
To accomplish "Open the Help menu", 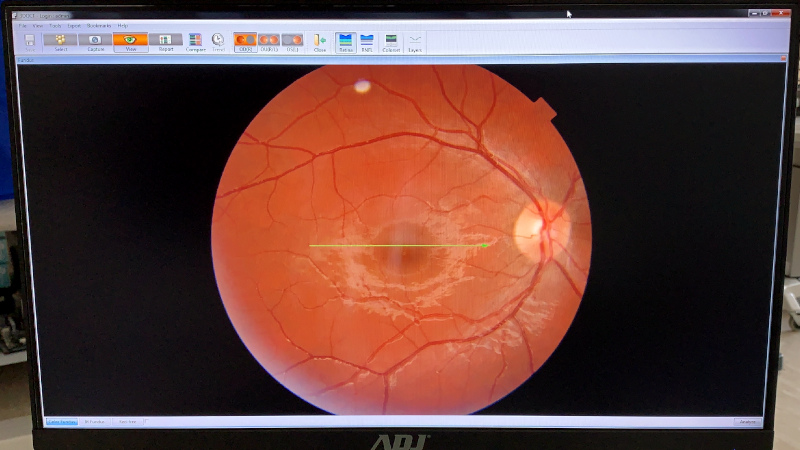I will (123, 25).
